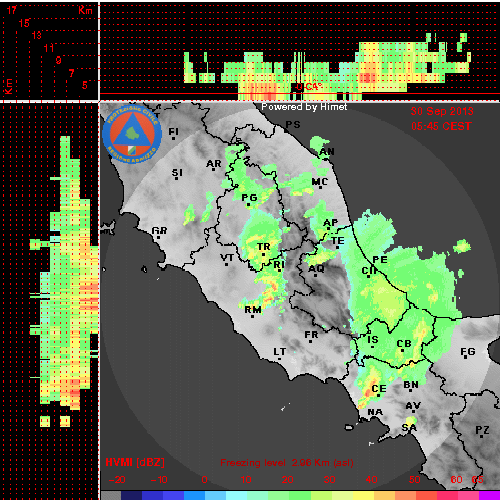Select the NA city label

375,412
